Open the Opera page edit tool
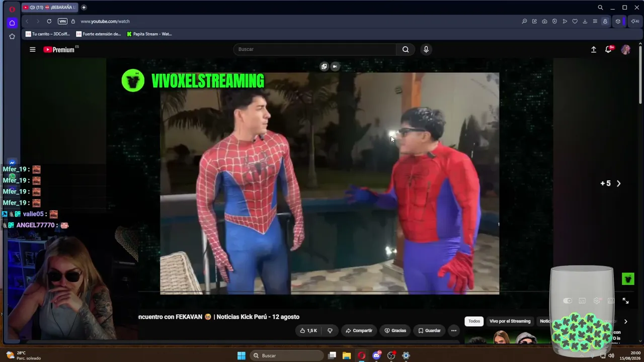Screen dimensions: 644x362 (x=534, y=21)
